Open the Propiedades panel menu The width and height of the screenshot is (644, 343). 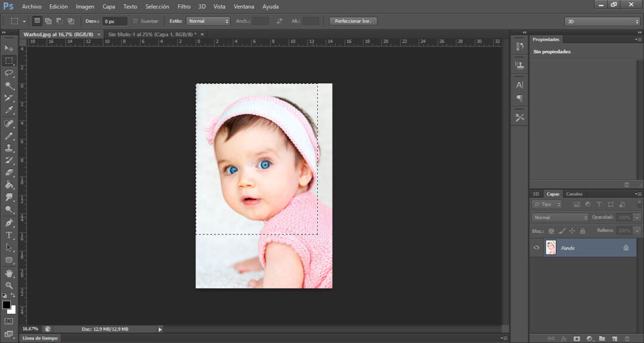638,39
